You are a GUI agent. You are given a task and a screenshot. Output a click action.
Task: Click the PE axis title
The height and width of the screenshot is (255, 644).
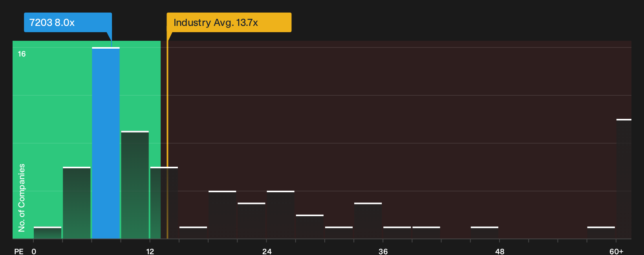point(19,251)
